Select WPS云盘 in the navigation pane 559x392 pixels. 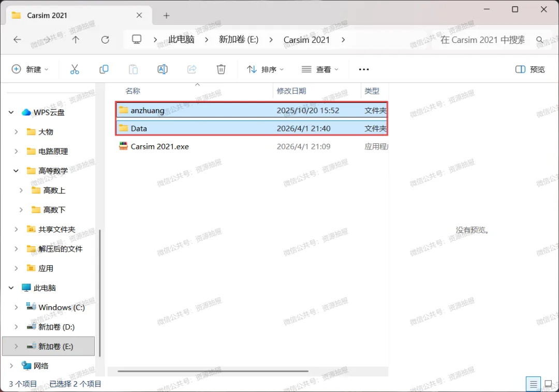[x=49, y=113]
